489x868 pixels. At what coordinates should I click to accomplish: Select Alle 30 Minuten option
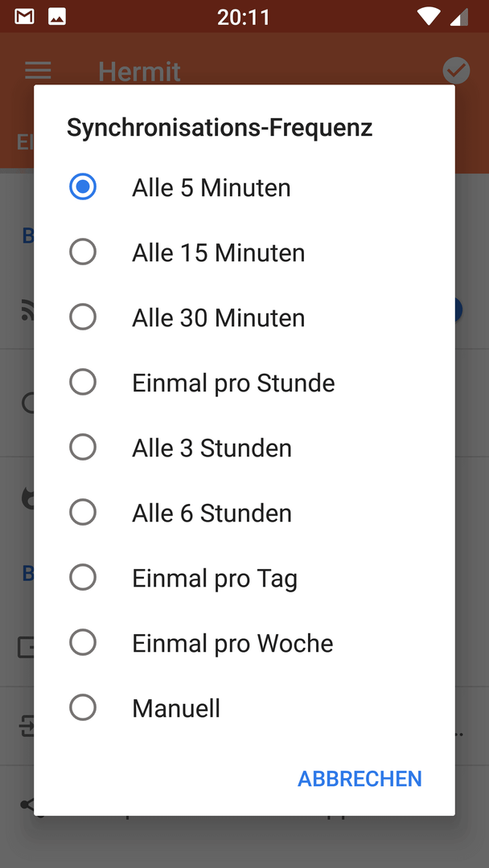(244, 317)
